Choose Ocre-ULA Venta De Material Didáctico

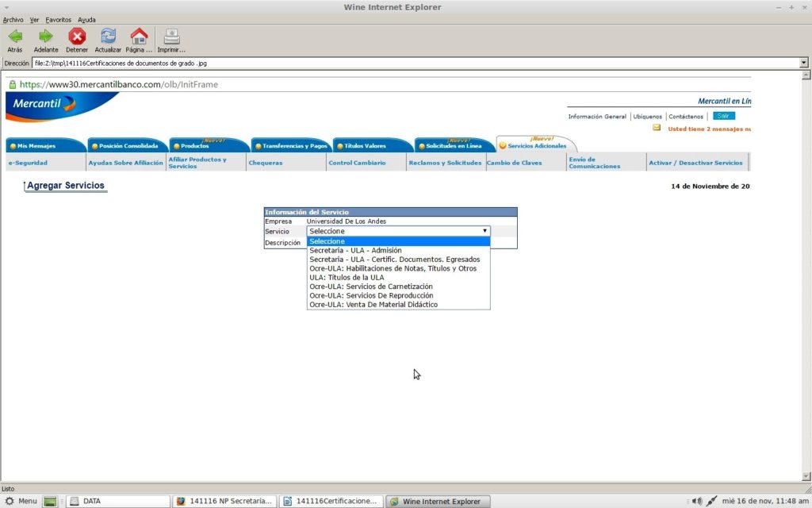[x=399, y=305]
